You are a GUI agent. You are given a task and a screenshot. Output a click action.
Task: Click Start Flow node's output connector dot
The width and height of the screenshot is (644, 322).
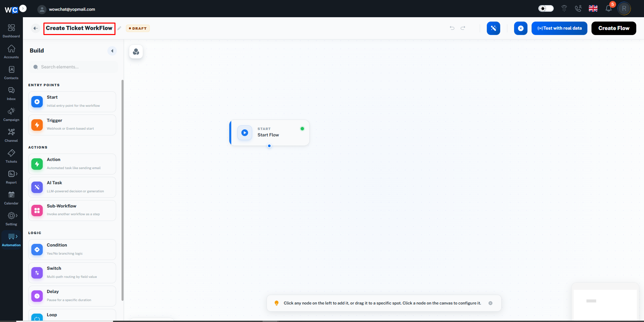pos(269,146)
